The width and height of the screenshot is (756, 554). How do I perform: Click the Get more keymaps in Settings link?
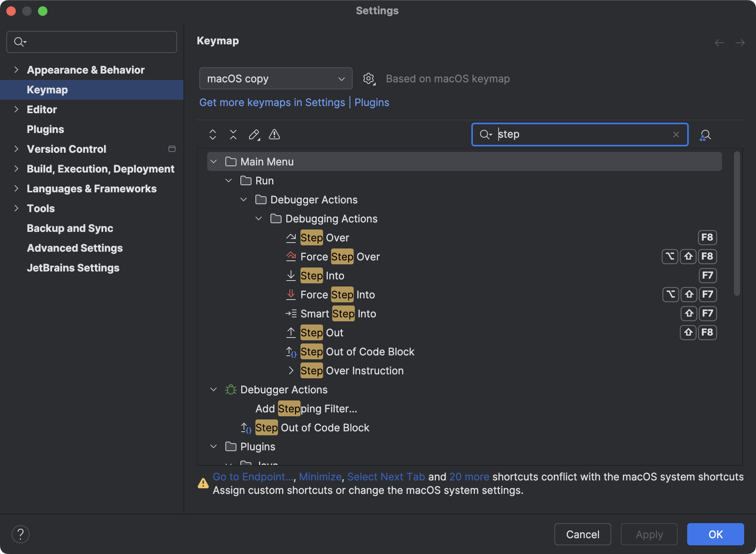coord(272,102)
